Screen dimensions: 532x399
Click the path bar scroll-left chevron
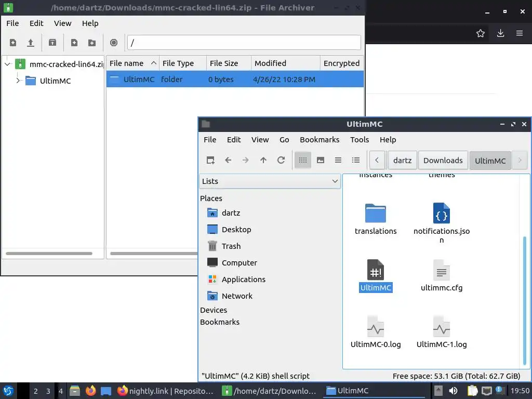pos(377,160)
